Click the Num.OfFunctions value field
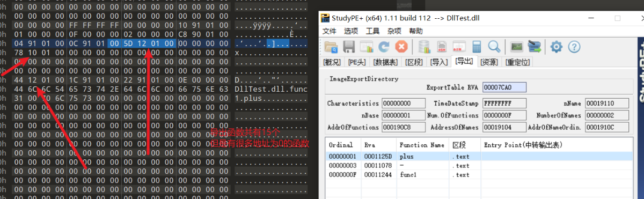Viewport: 644px width, 199px height. (504, 115)
